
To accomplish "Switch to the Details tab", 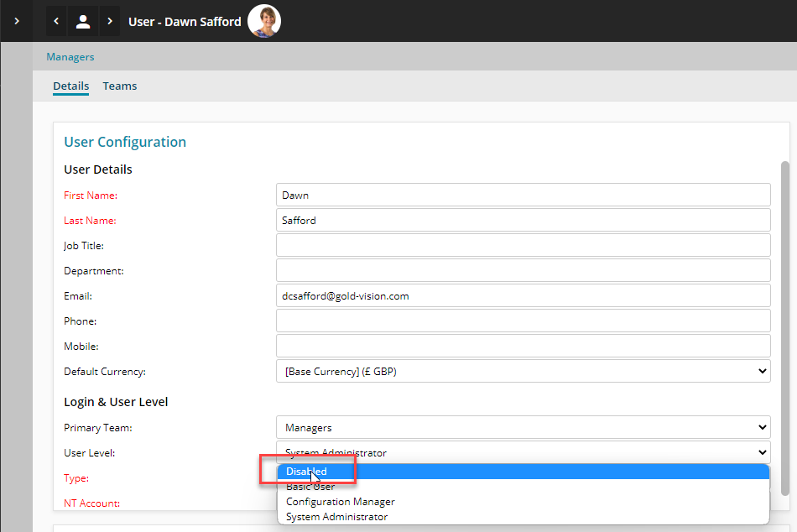I will point(70,86).
